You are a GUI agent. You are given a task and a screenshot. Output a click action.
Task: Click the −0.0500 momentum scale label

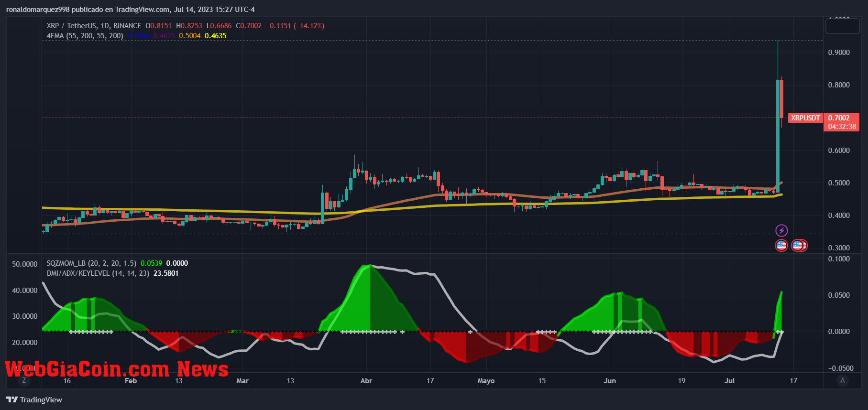pos(841,368)
